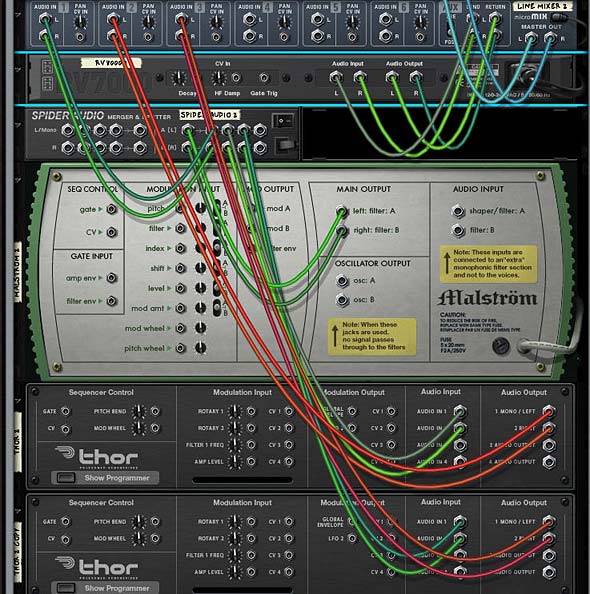Click the Malström Seq Control gate jack

tap(111, 209)
